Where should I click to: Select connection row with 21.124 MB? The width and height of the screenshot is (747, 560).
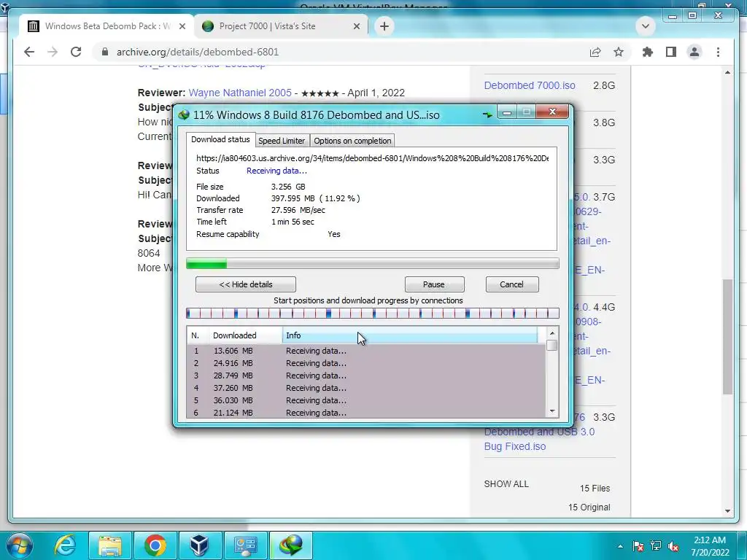(366, 413)
